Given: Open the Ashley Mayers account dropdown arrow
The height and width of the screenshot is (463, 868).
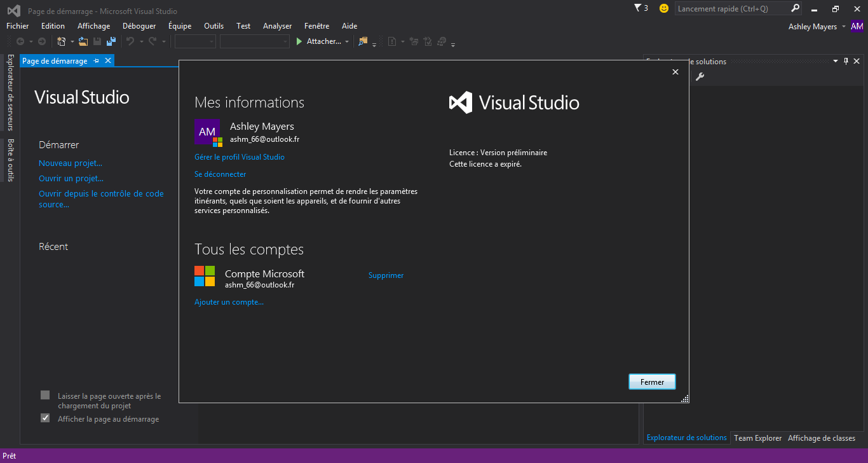Looking at the screenshot, I should tap(844, 27).
